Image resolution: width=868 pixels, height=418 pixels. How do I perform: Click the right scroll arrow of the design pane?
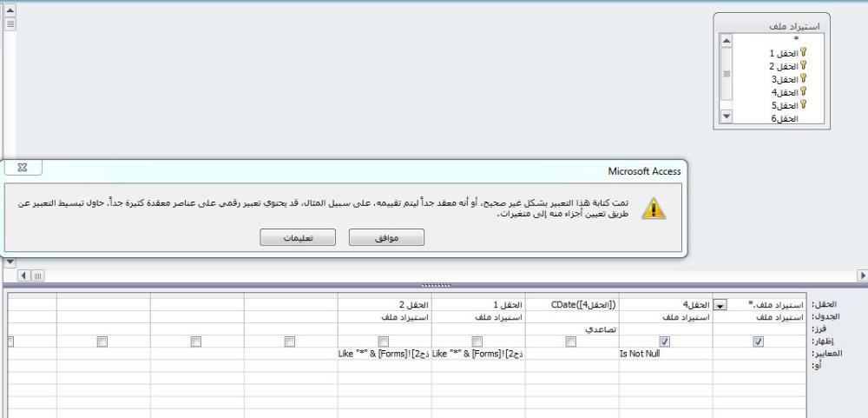click(862, 275)
